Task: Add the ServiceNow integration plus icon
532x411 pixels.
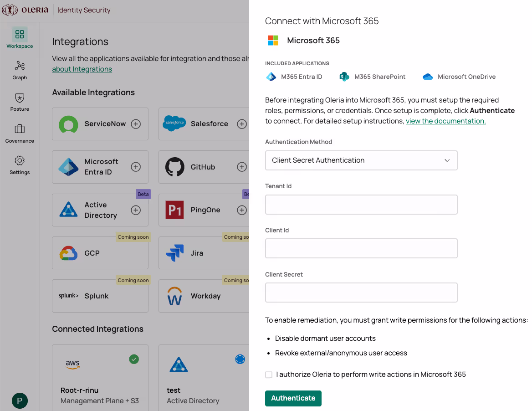Action: click(136, 124)
